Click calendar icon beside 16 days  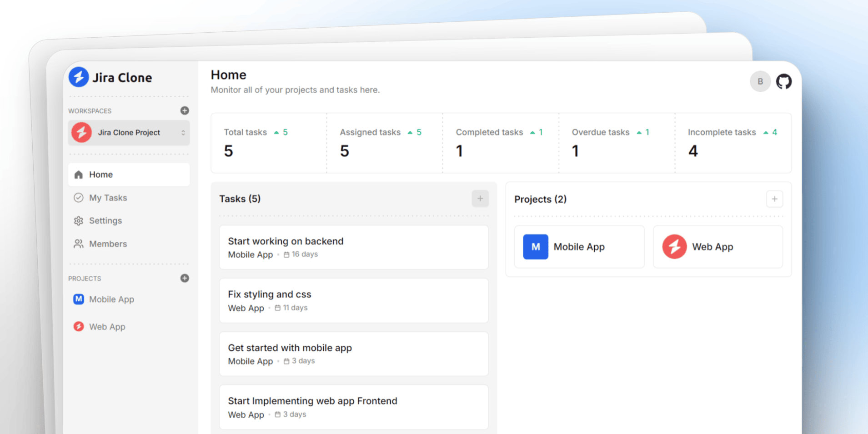click(x=286, y=254)
